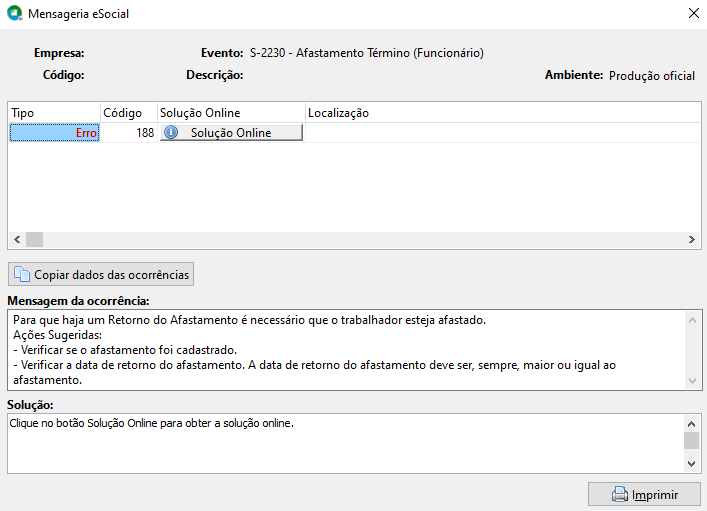Click the copy icon on Copiar dados button
The width and height of the screenshot is (707, 511).
click(x=22, y=274)
